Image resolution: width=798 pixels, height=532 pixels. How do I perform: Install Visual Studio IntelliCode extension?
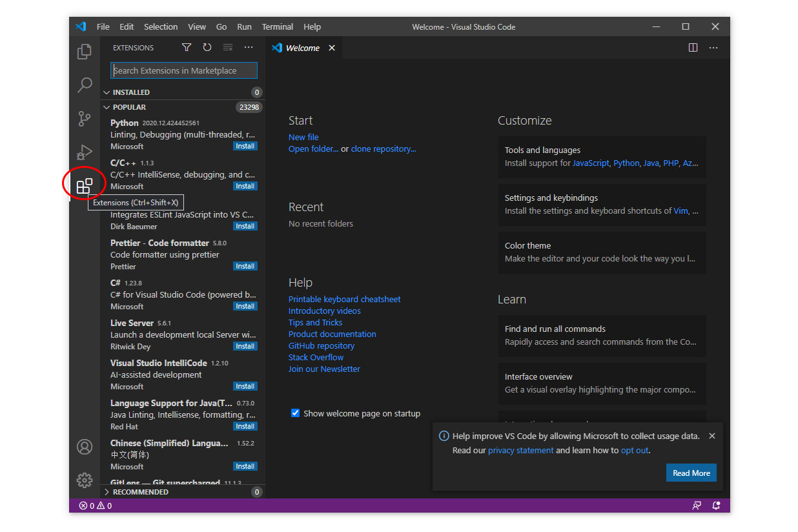tap(245, 387)
